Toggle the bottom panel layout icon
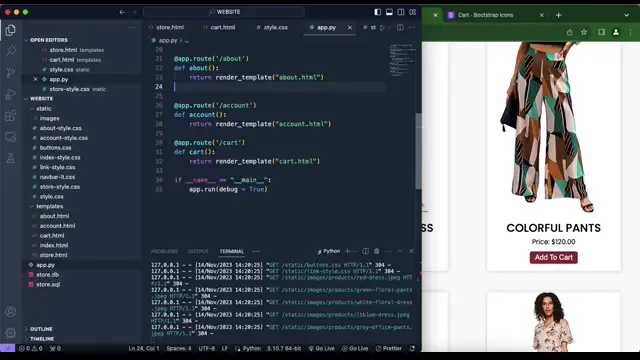The width and height of the screenshot is (640, 360). tap(389, 12)
